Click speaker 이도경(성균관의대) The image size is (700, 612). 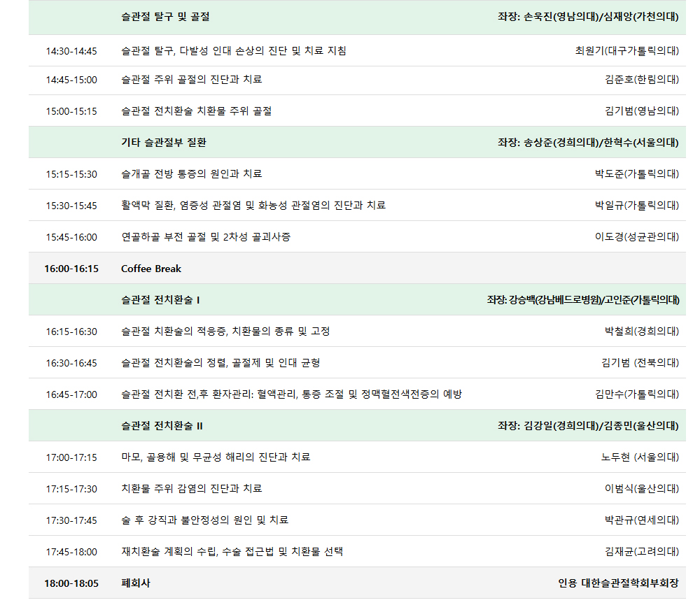(637, 237)
